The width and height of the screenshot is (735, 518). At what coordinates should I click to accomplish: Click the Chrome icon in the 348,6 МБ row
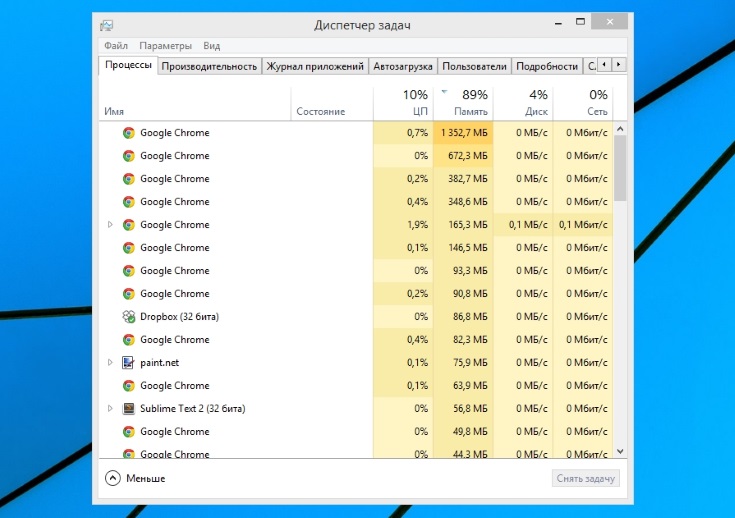tap(128, 202)
